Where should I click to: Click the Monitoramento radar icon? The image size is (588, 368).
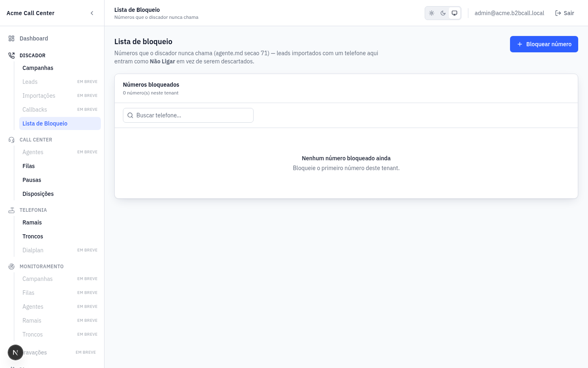coord(11,267)
